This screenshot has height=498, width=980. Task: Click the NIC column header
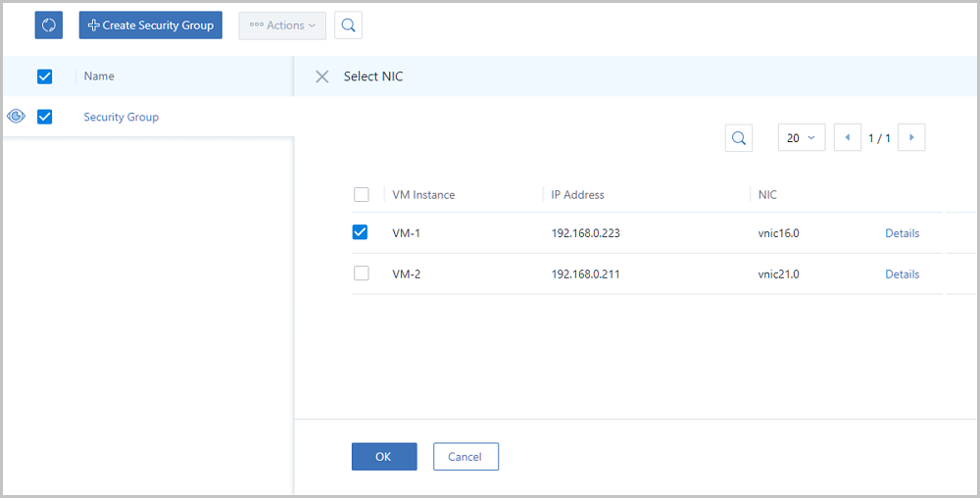pos(767,195)
